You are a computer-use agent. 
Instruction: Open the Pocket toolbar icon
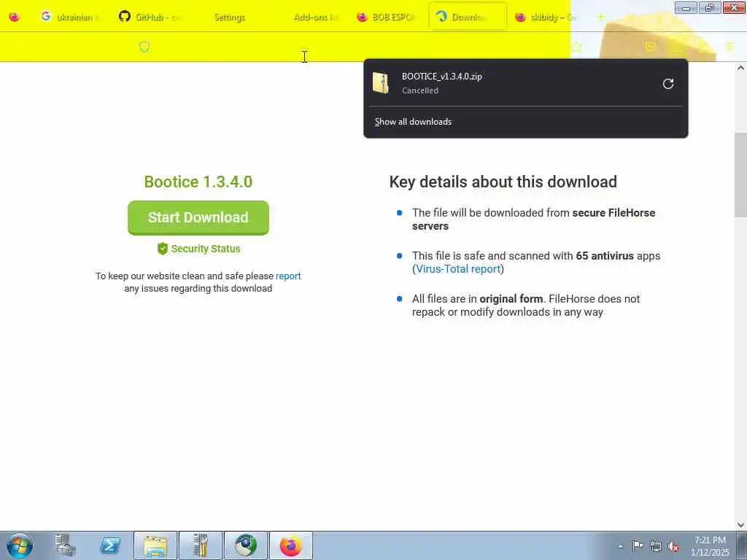pos(650,46)
